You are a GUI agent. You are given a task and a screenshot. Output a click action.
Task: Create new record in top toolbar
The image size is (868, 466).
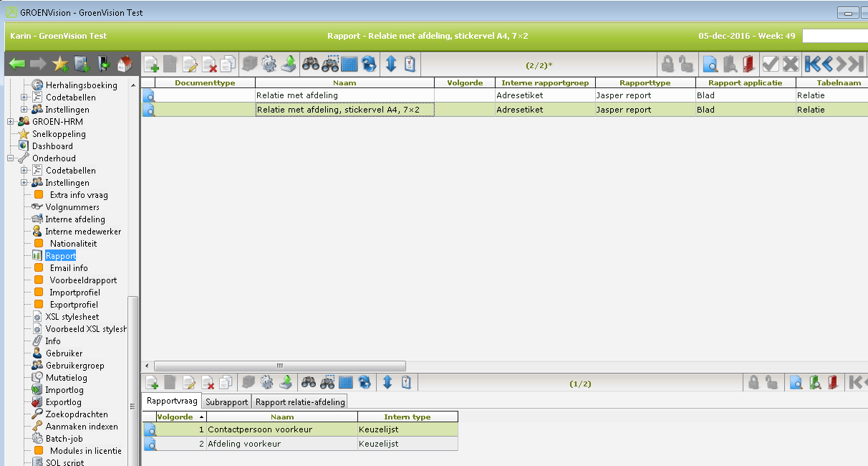[152, 65]
